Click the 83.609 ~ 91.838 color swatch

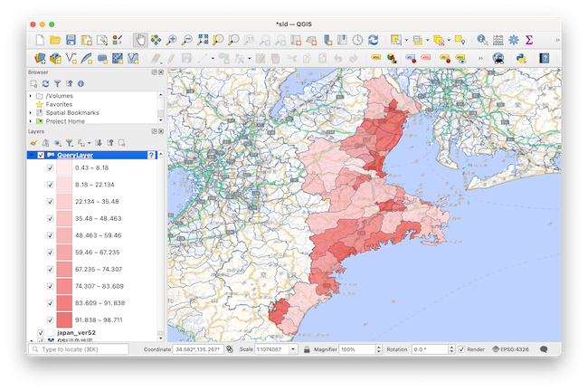pos(64,303)
